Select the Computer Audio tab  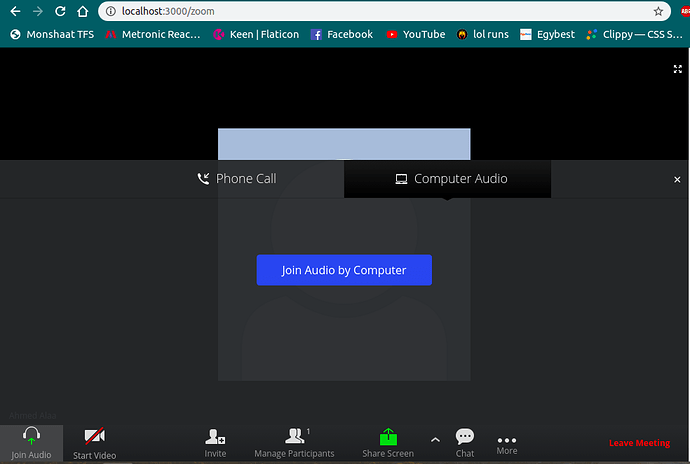448,179
